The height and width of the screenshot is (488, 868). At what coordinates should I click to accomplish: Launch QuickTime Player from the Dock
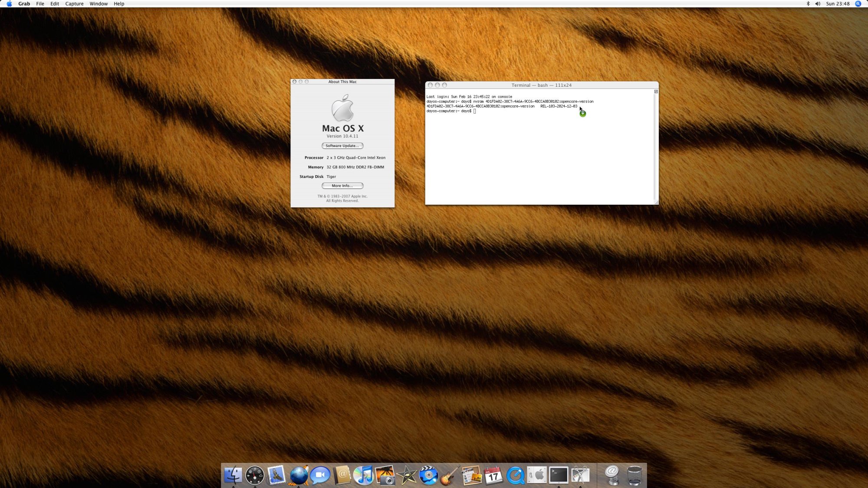point(515,475)
